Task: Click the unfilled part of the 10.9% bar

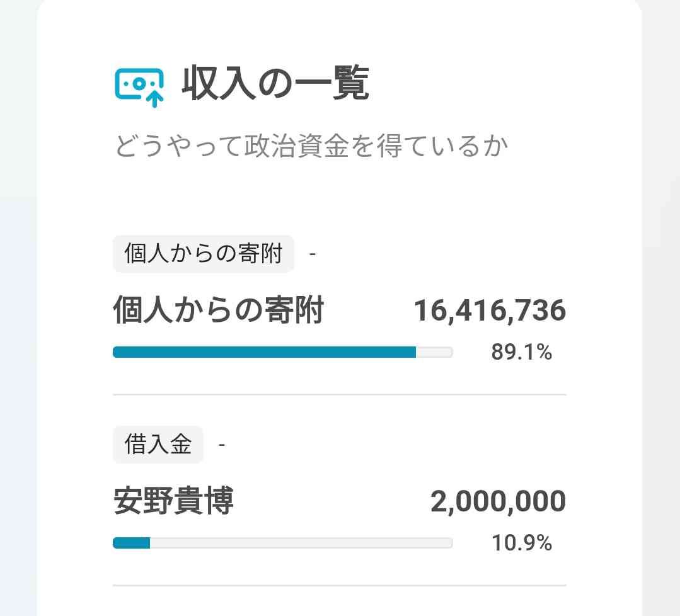Action: tap(301, 543)
